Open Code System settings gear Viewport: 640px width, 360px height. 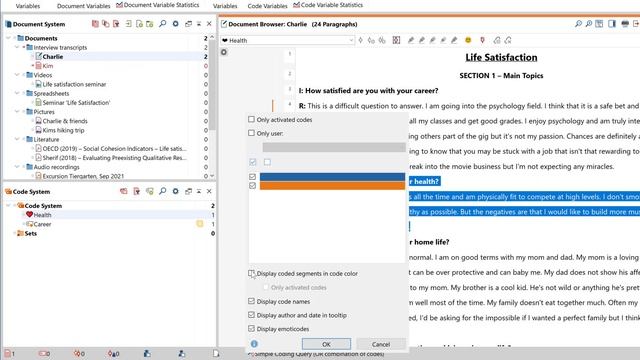(x=176, y=191)
